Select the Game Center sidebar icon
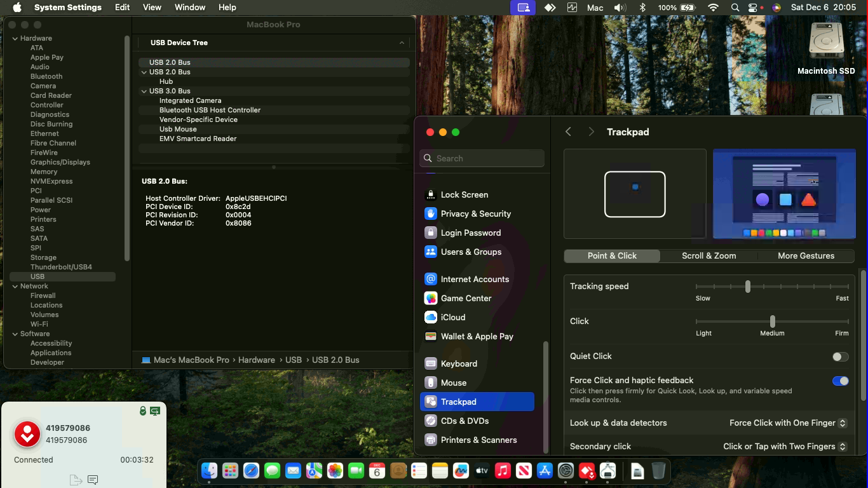868x488 pixels. [431, 298]
